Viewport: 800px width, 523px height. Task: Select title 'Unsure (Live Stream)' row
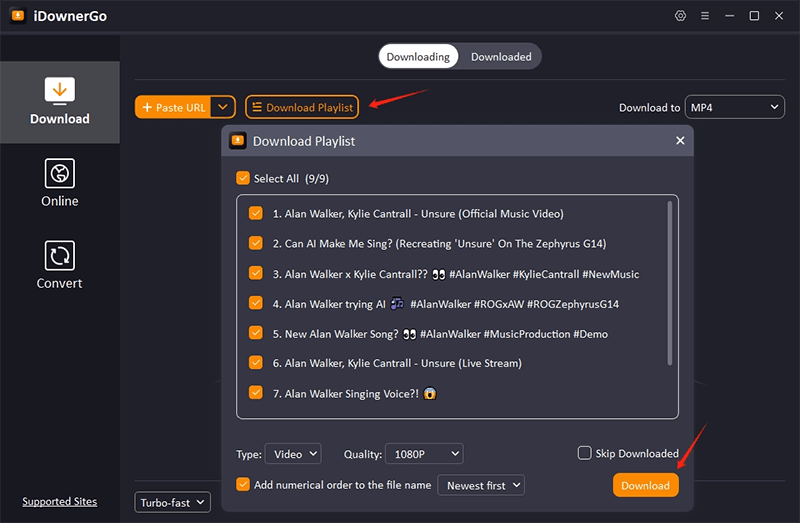(x=397, y=363)
